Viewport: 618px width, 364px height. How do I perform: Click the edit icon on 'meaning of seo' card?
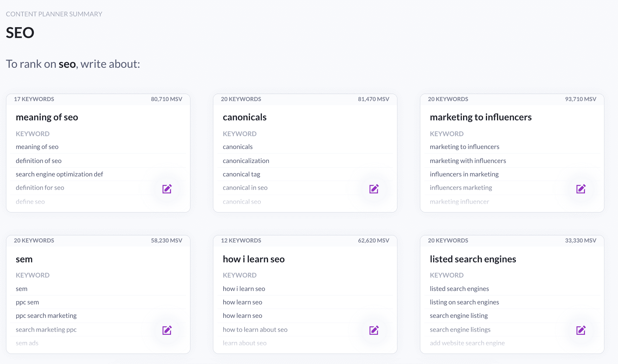(167, 188)
